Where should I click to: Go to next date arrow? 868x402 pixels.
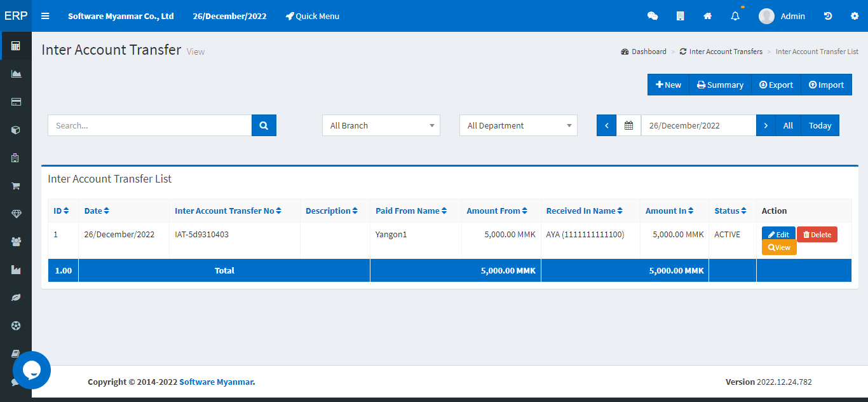[766, 125]
